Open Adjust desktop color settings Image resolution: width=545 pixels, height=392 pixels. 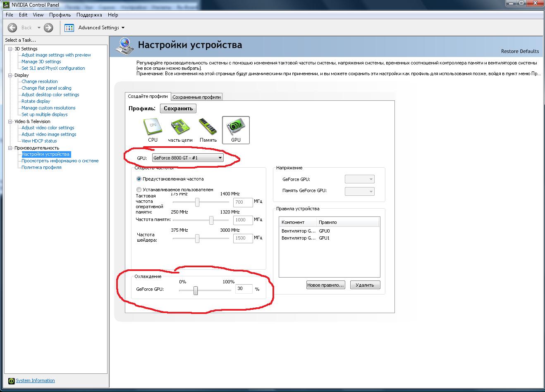pos(50,95)
